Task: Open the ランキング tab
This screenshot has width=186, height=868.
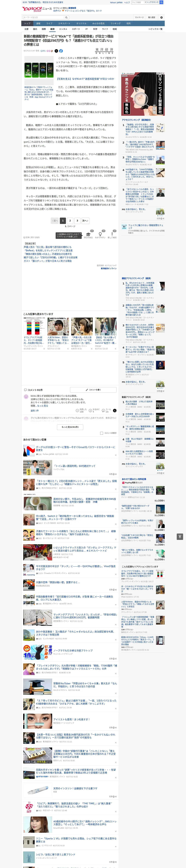Action: pos(115,24)
